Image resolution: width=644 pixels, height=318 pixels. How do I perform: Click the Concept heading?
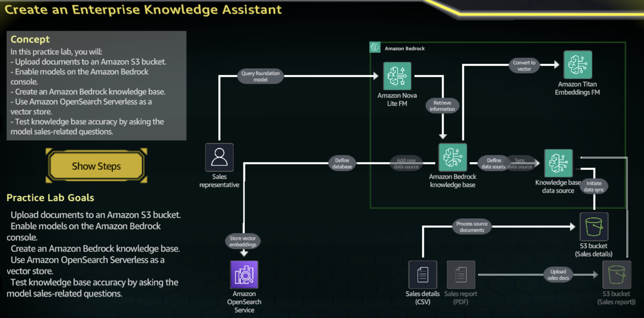click(30, 39)
